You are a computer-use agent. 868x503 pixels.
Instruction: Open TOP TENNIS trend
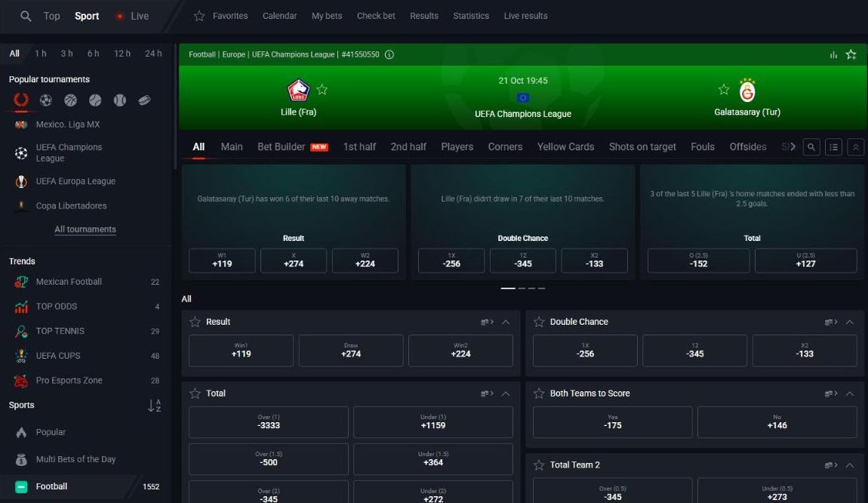coord(86,332)
